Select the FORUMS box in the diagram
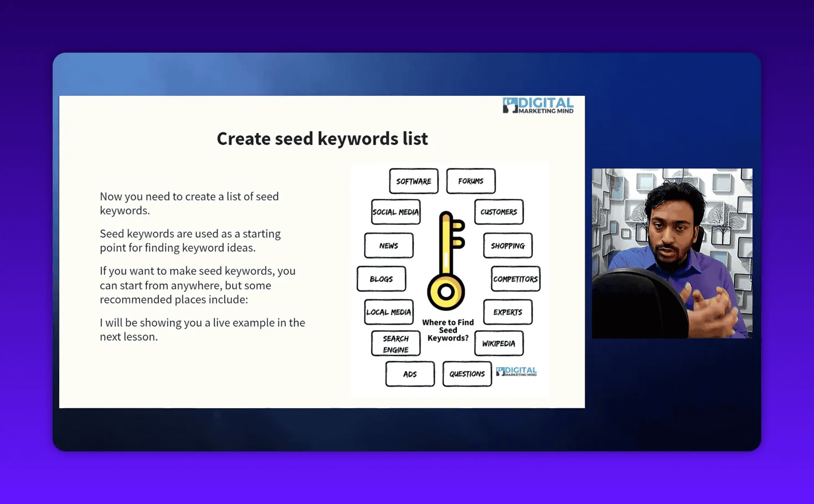The width and height of the screenshot is (814, 504). pyautogui.click(x=471, y=181)
